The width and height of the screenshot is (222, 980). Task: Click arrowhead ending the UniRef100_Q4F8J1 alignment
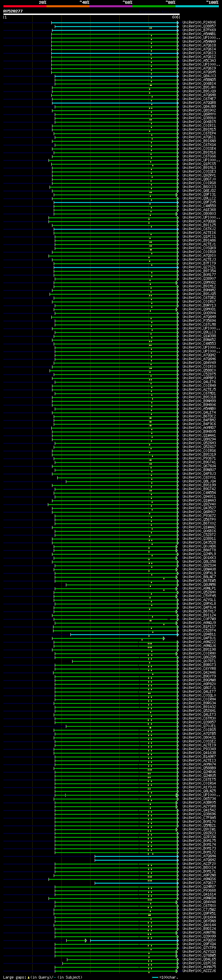(164, 638)
